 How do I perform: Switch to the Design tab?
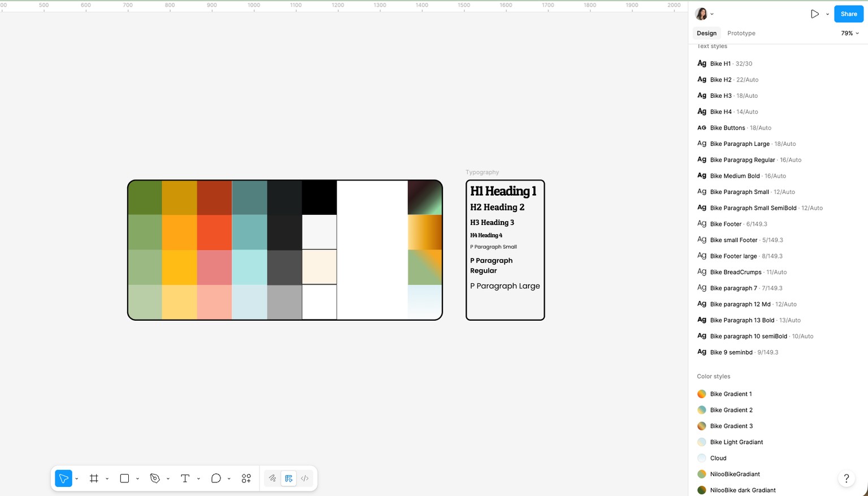(x=706, y=33)
